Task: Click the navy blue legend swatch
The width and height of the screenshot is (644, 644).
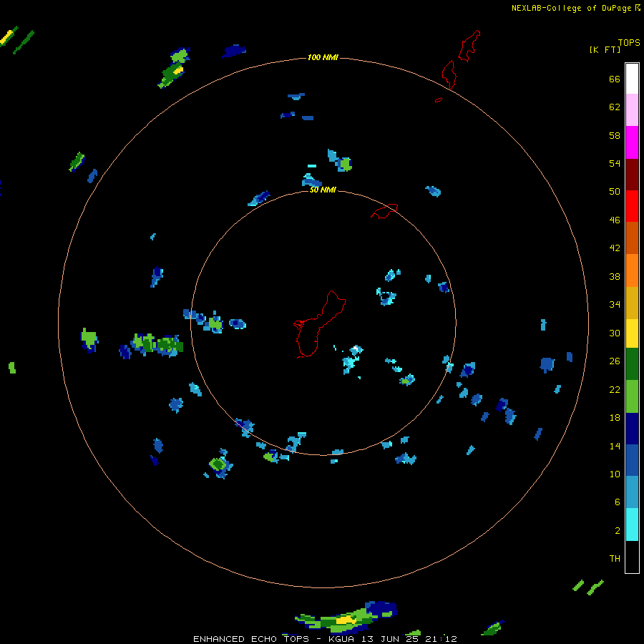Action: point(632,429)
